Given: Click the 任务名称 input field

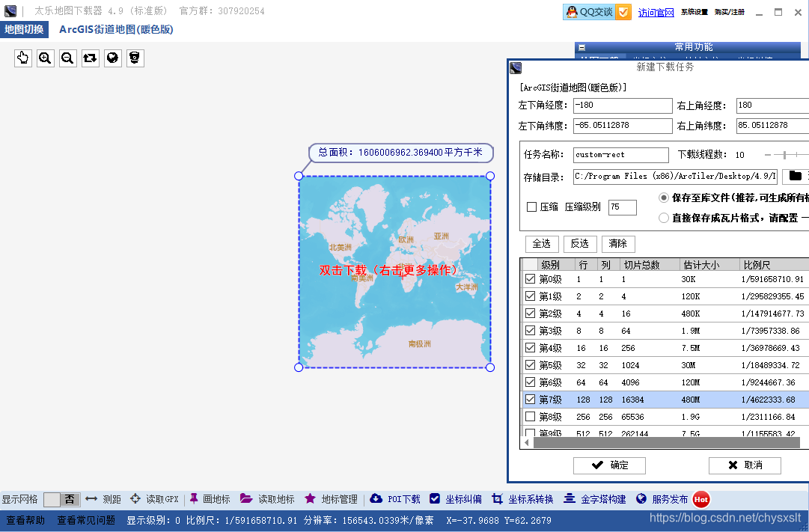Looking at the screenshot, I should coord(621,155).
